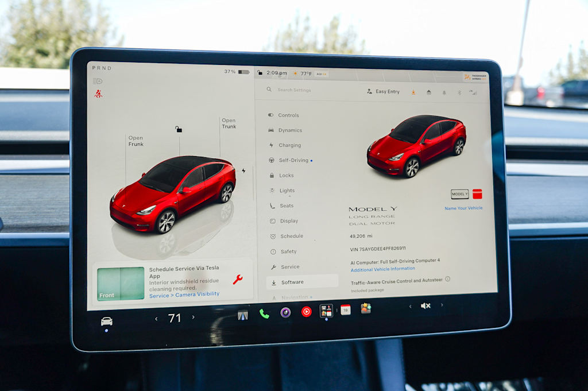The width and height of the screenshot is (588, 391).
Task: Tap the 77°F outside temperature
Action: tap(306, 73)
